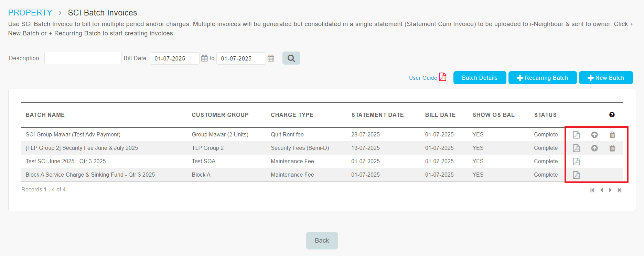Create a new Recurring Batch
This screenshot has height=256, width=644.
543,78
